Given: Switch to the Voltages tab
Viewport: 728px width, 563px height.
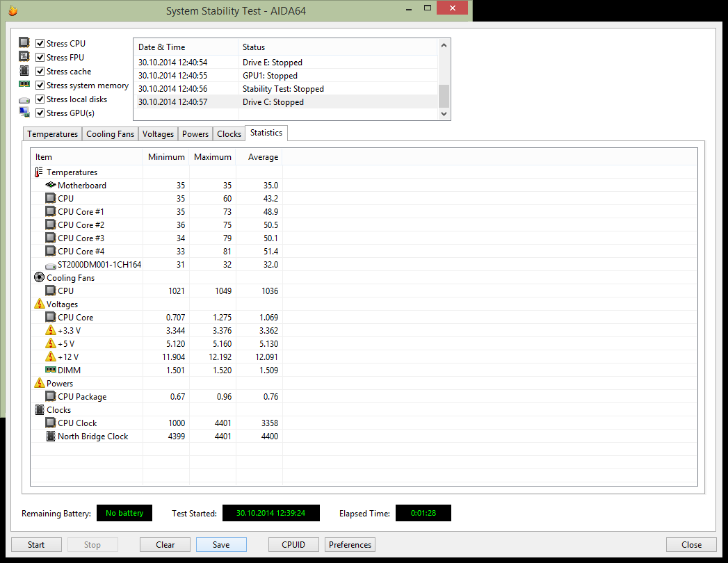Looking at the screenshot, I should coord(158,134).
